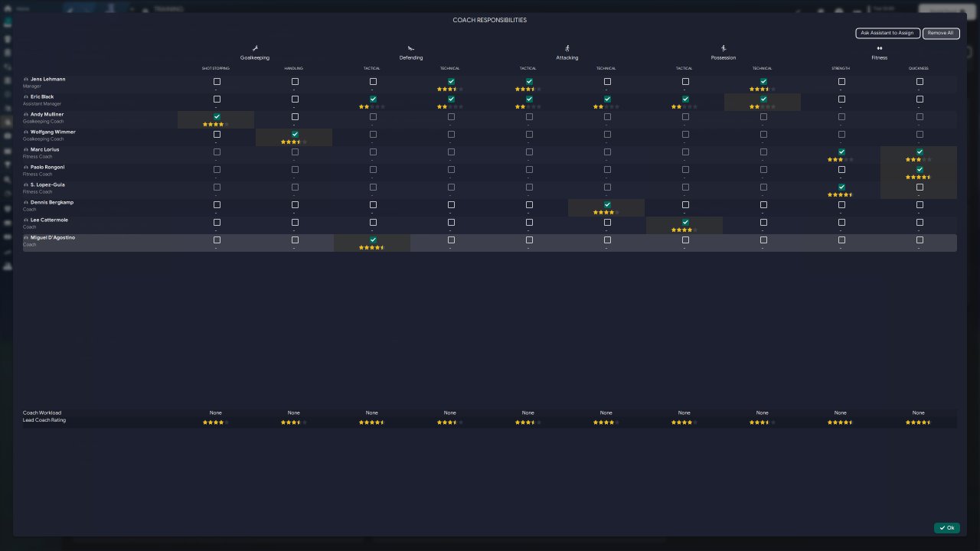Select the Dennis Bergkamp name
The height and width of the screenshot is (551, 980).
[52, 203]
